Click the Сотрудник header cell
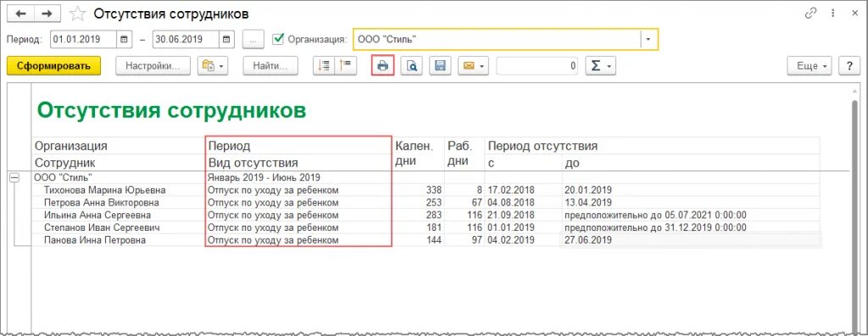The height and width of the screenshot is (336, 868). coord(118,163)
